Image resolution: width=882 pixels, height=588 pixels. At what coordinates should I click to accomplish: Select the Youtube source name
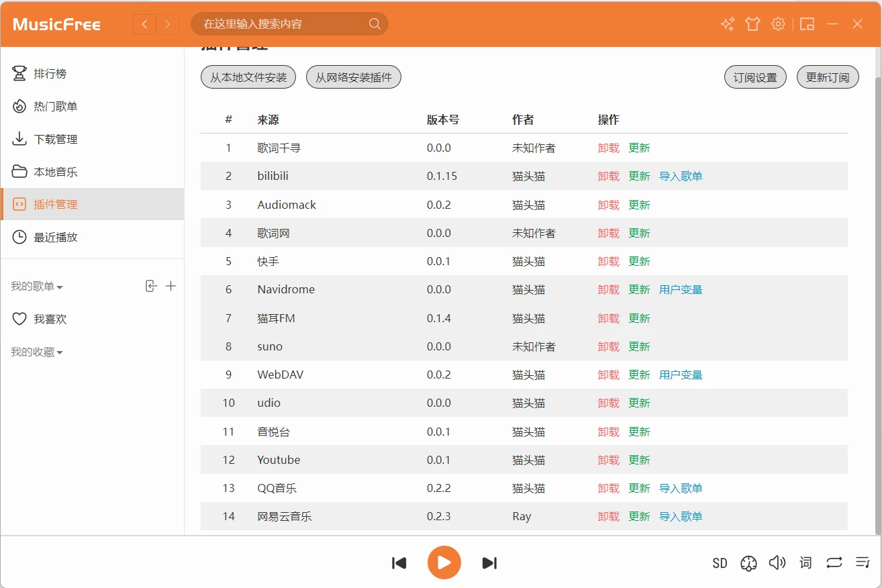click(x=279, y=460)
